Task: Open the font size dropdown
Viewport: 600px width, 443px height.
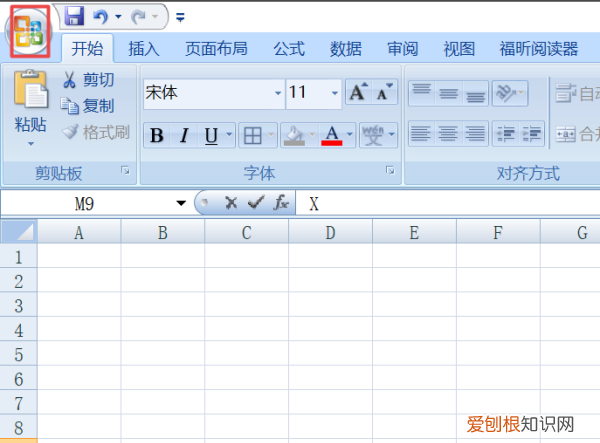Action: (x=335, y=93)
